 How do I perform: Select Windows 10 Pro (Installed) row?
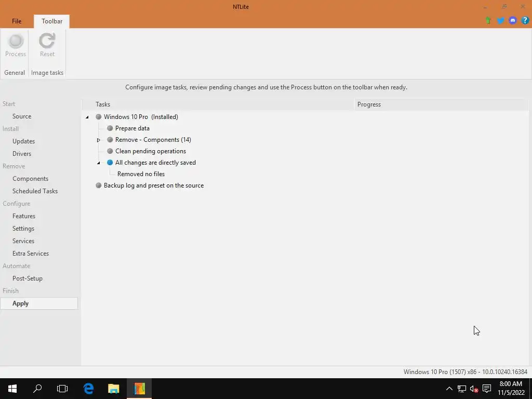click(141, 117)
